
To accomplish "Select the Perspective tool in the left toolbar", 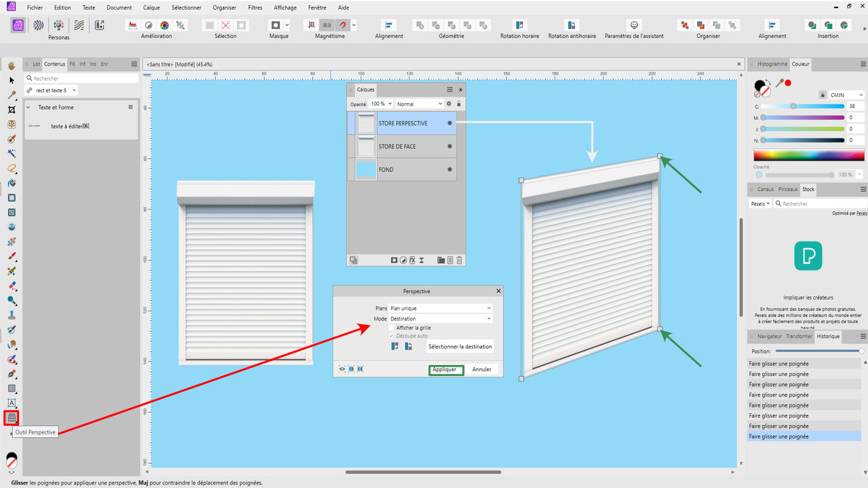I will [12, 418].
